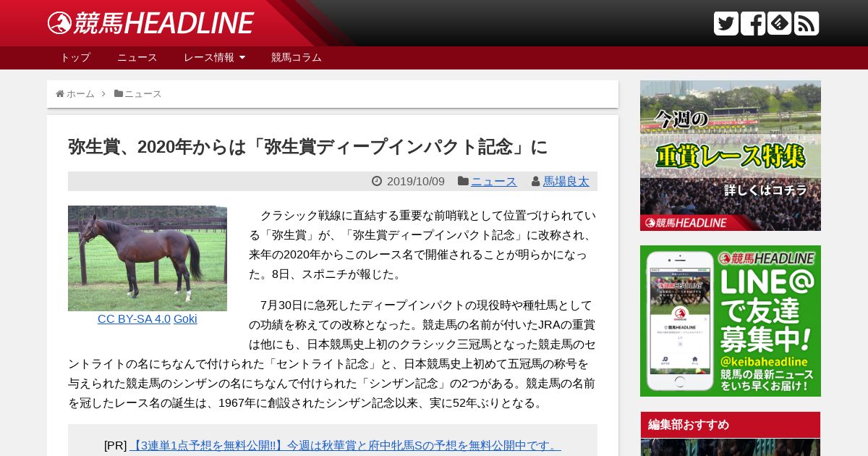
Task: Go to ニュース breadcrumb link
Action: click(x=142, y=93)
